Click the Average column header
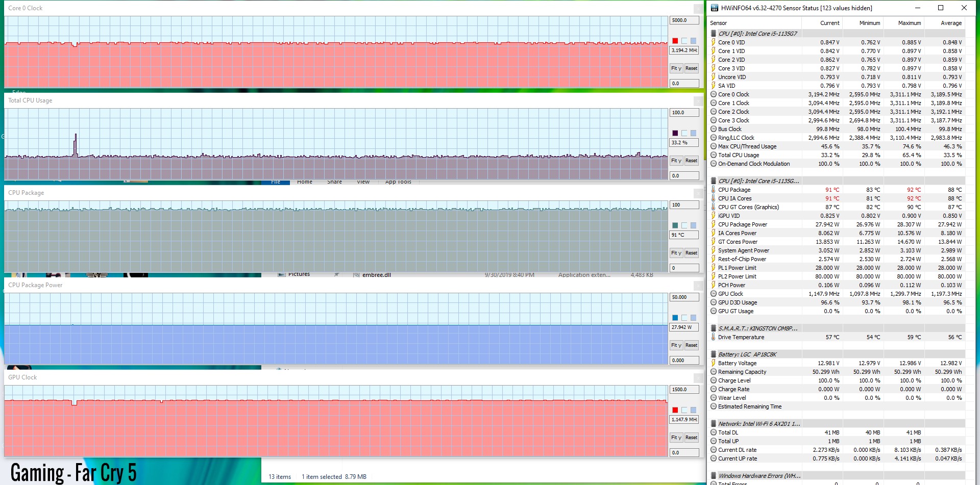 click(x=950, y=23)
